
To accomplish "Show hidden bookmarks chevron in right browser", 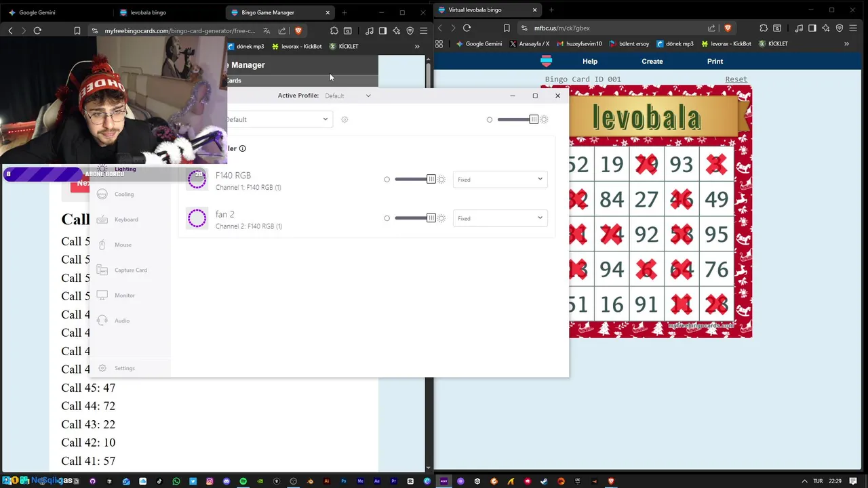I will coord(846,43).
